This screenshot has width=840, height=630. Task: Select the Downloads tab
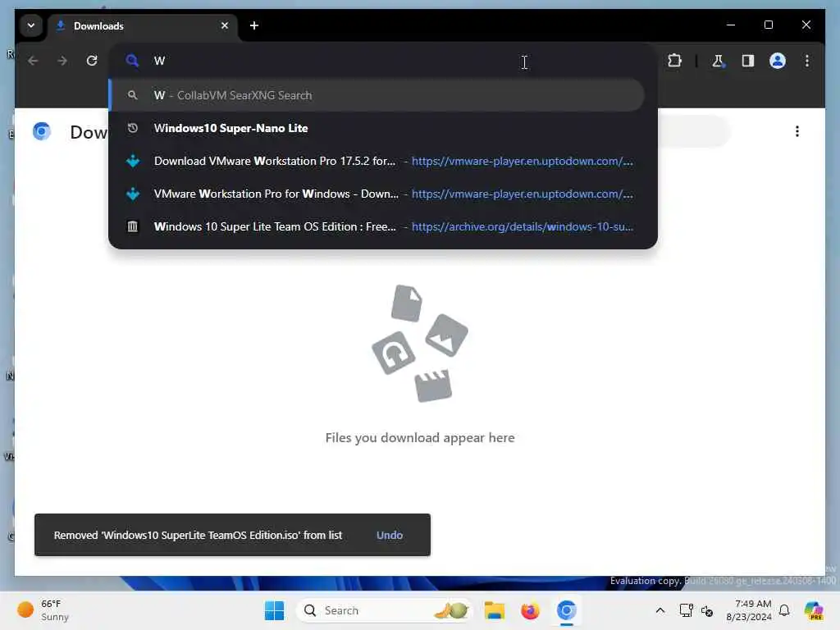click(x=143, y=26)
